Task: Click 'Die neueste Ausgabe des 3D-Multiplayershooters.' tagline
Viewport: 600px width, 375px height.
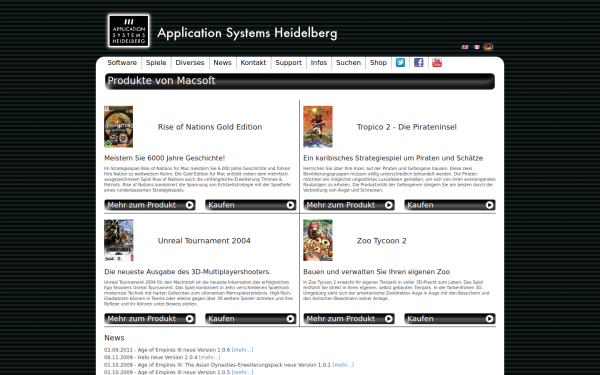Action: [x=188, y=272]
